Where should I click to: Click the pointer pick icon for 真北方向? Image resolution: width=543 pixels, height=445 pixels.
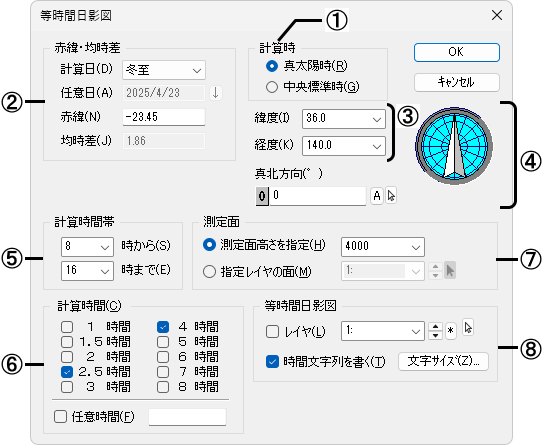click(x=391, y=196)
